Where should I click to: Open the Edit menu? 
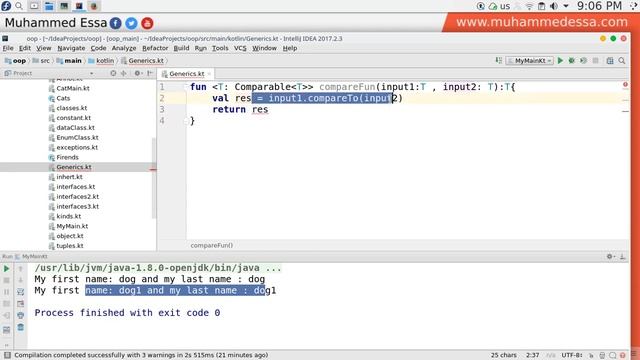24,48
